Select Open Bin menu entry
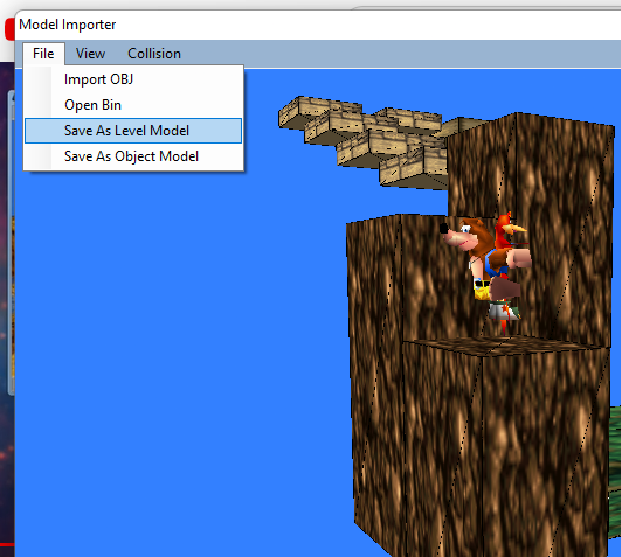621x557 pixels. 133,105
